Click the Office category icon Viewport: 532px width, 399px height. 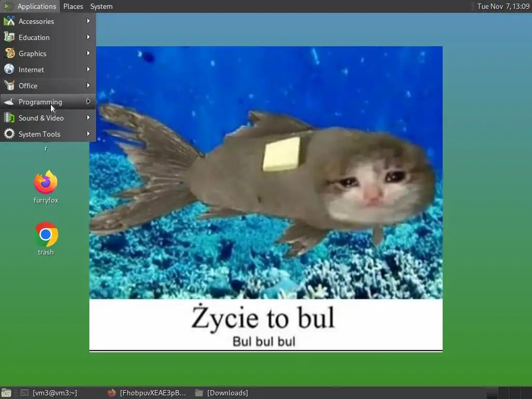tap(9, 86)
